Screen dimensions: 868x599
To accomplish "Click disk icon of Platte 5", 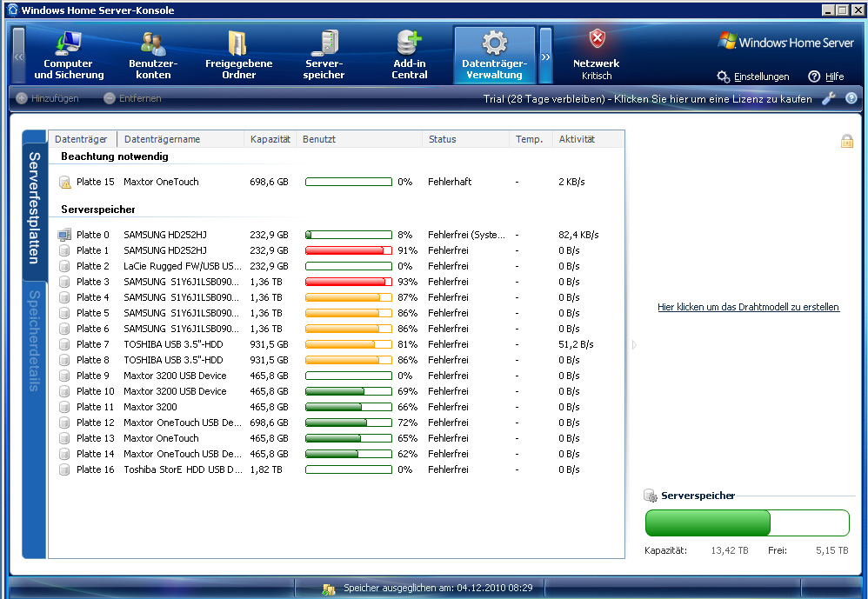I will tap(64, 313).
